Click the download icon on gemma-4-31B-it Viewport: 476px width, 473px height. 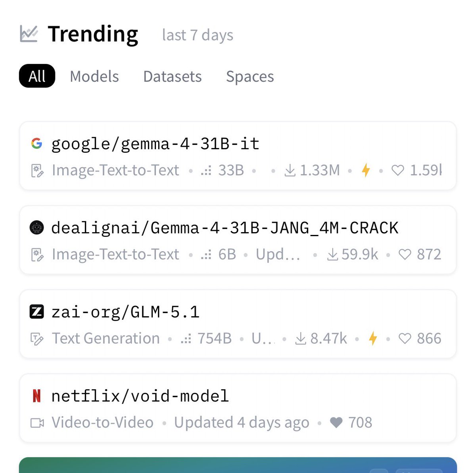(x=290, y=170)
